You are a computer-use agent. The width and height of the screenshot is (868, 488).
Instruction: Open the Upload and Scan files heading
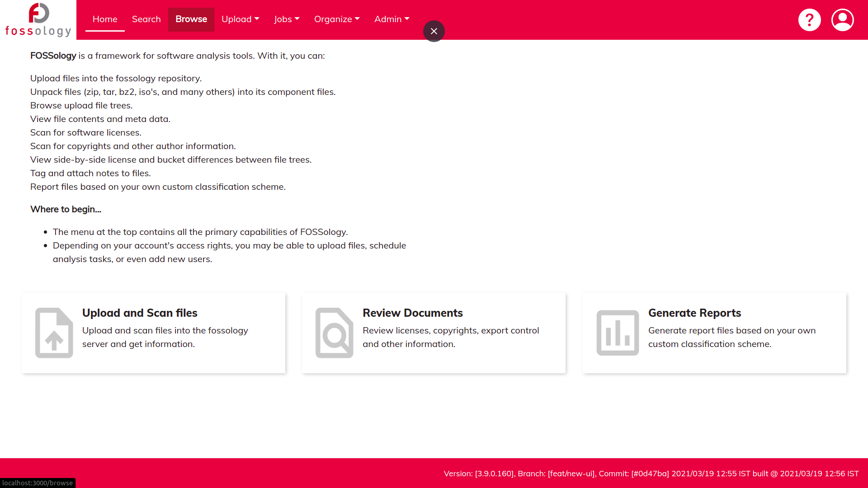[140, 313]
